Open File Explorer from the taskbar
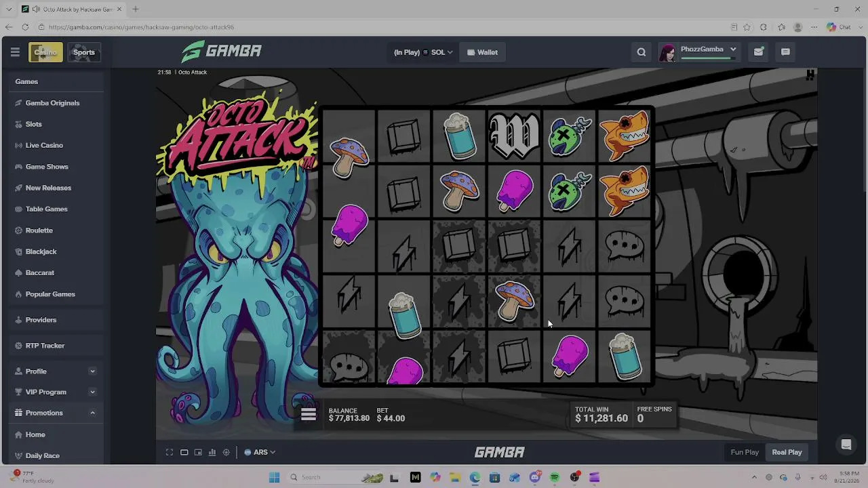The image size is (868, 488). (454, 478)
